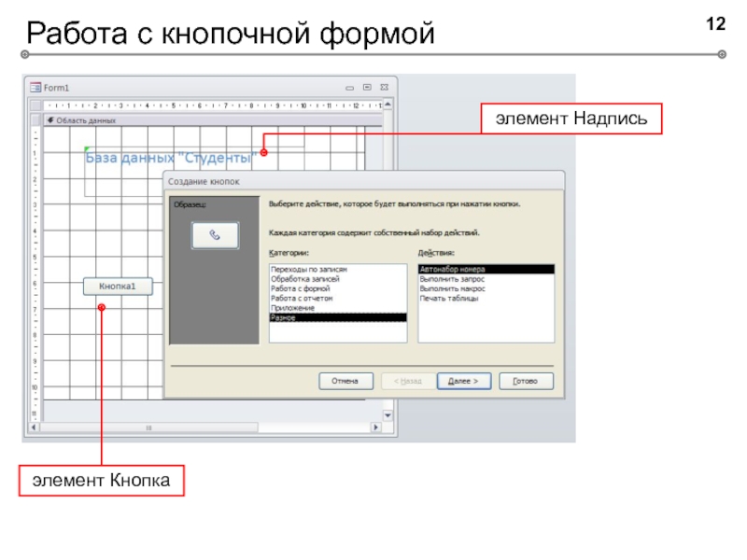Restore the Form1 window size
This screenshot has height=560, width=747.
(x=367, y=88)
